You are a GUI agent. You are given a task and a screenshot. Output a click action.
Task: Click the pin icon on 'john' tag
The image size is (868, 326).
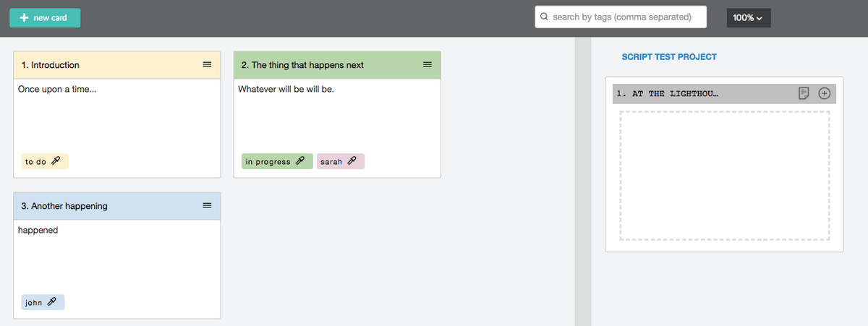click(x=51, y=302)
